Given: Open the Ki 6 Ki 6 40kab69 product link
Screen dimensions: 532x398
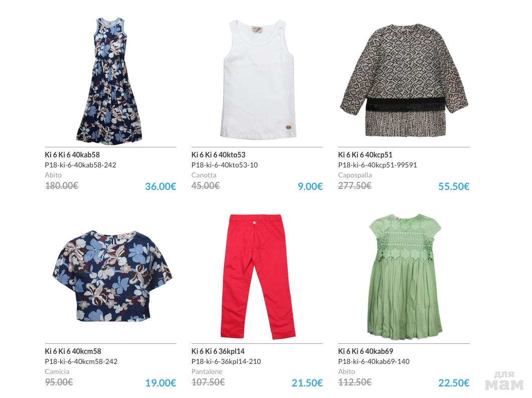Looking at the screenshot, I should [366, 351].
